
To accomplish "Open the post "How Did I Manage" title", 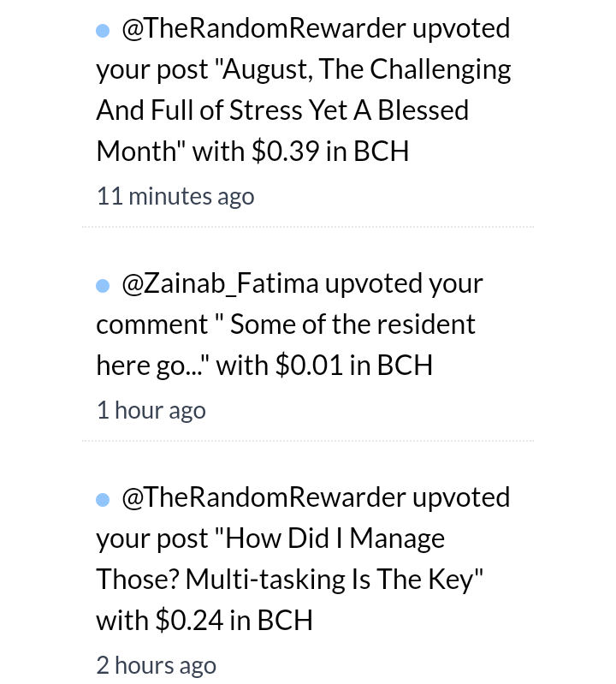I will pos(335,538).
